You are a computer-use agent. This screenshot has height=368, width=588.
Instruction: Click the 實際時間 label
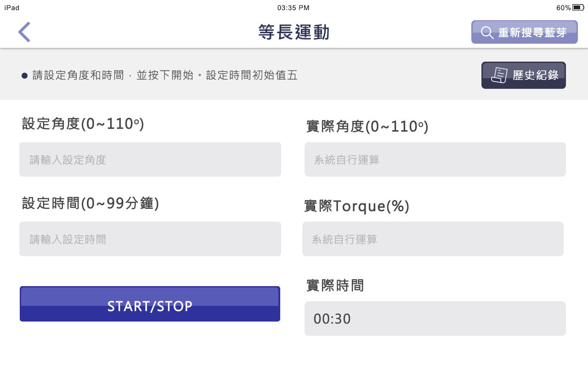335,286
